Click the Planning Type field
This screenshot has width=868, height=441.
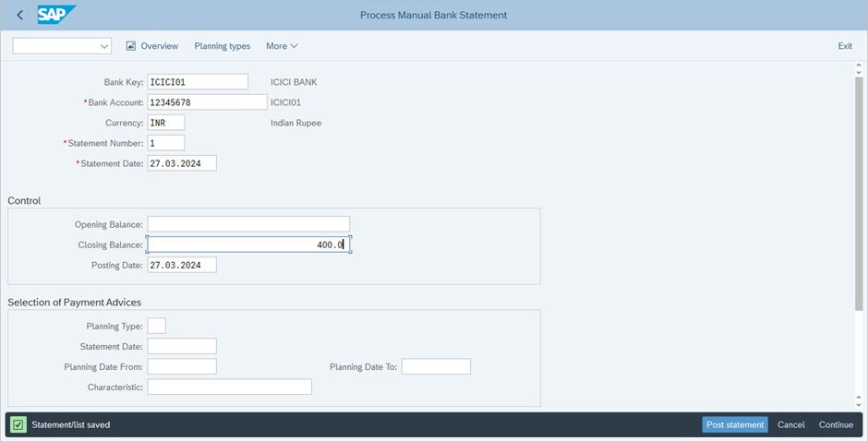coord(157,326)
